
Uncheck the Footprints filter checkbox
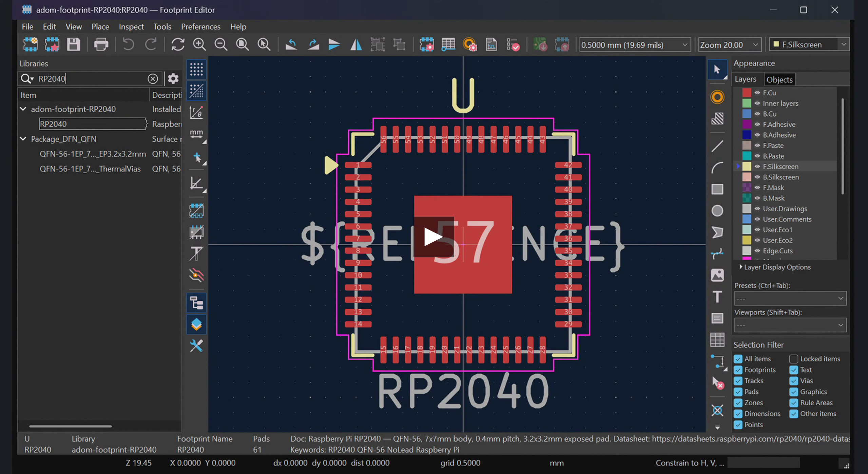pyautogui.click(x=738, y=370)
